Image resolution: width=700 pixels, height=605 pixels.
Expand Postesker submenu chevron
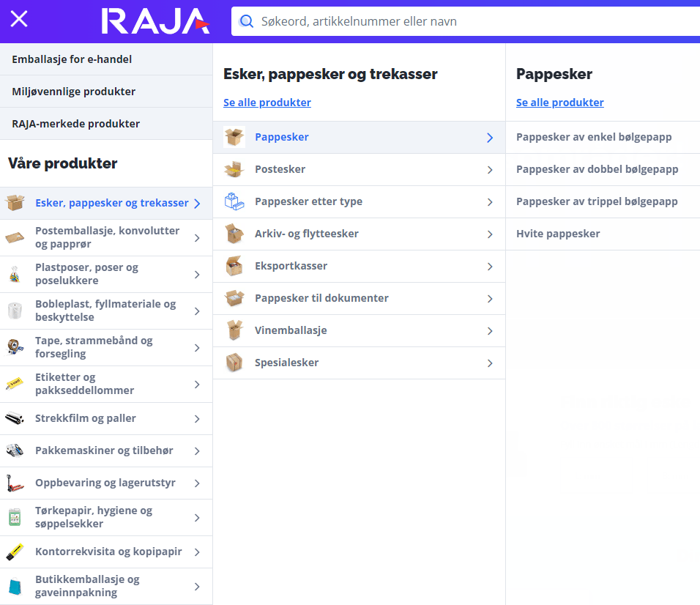point(490,170)
